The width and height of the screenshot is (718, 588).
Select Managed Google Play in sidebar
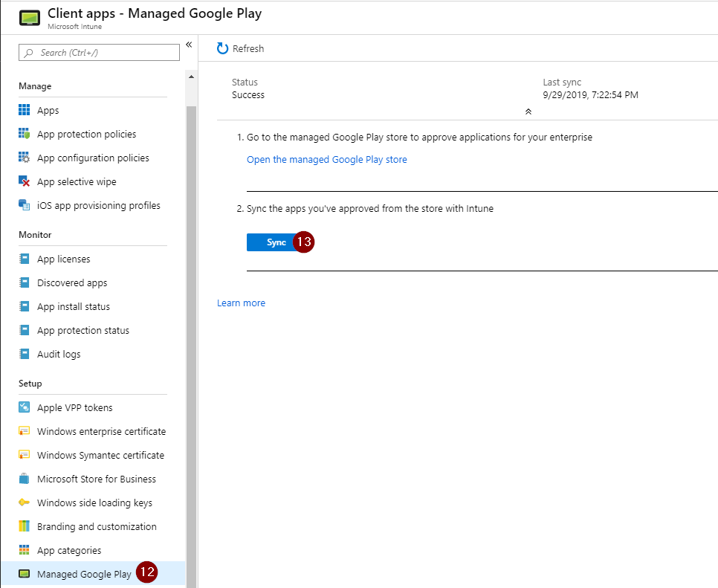83,574
